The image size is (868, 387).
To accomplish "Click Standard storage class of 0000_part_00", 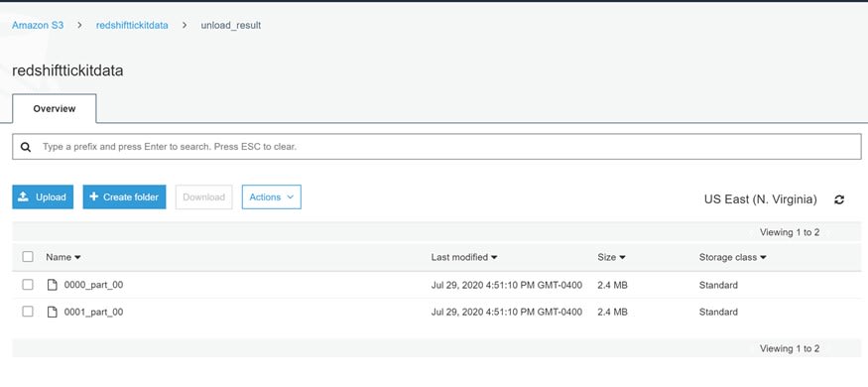I will pyautogui.click(x=718, y=285).
